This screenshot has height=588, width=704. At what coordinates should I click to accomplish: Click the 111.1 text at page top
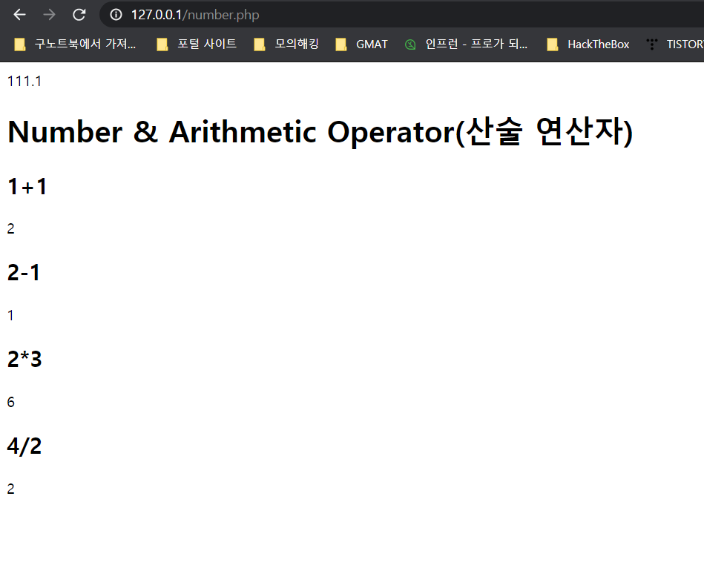pos(24,82)
